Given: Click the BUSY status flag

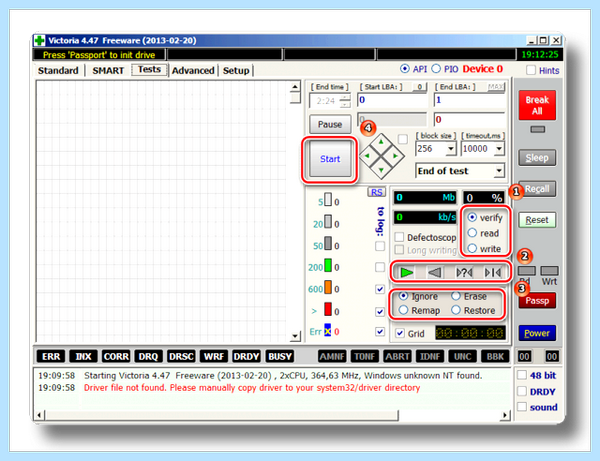Looking at the screenshot, I should coord(279,357).
